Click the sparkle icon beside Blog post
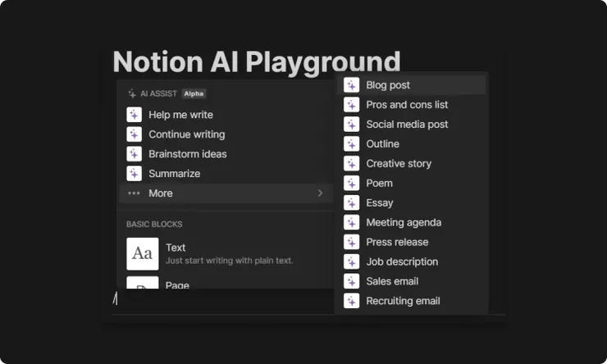The height and width of the screenshot is (364, 607). [x=352, y=85]
